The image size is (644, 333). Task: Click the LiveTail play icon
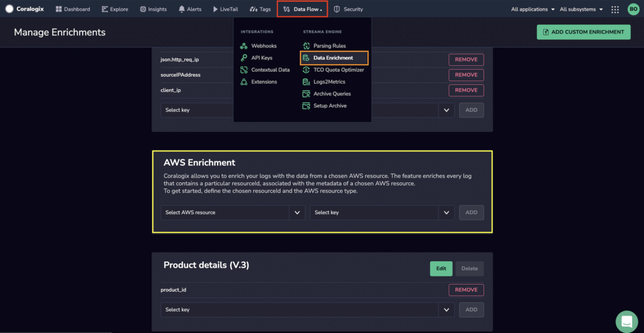point(215,9)
